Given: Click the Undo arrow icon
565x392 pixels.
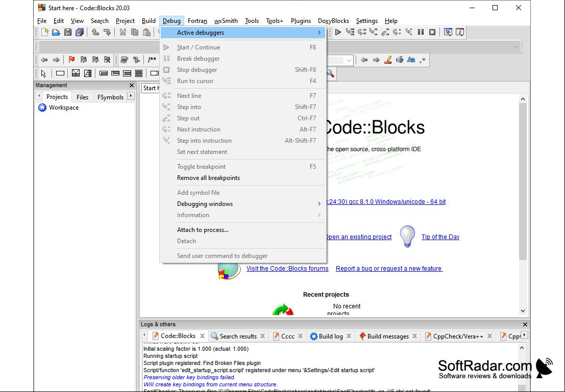Looking at the screenshot, I should 95,33.
